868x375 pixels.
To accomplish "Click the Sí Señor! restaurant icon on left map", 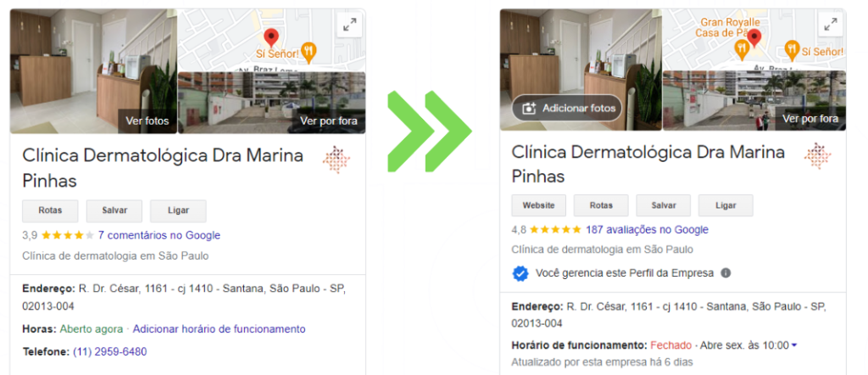I will [x=309, y=52].
